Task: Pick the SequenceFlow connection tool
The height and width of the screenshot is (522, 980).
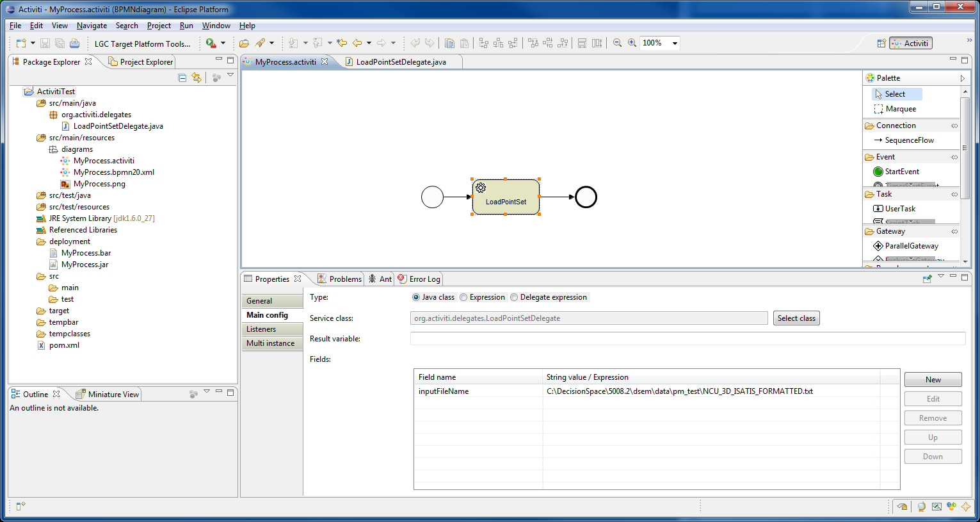Action: point(909,140)
